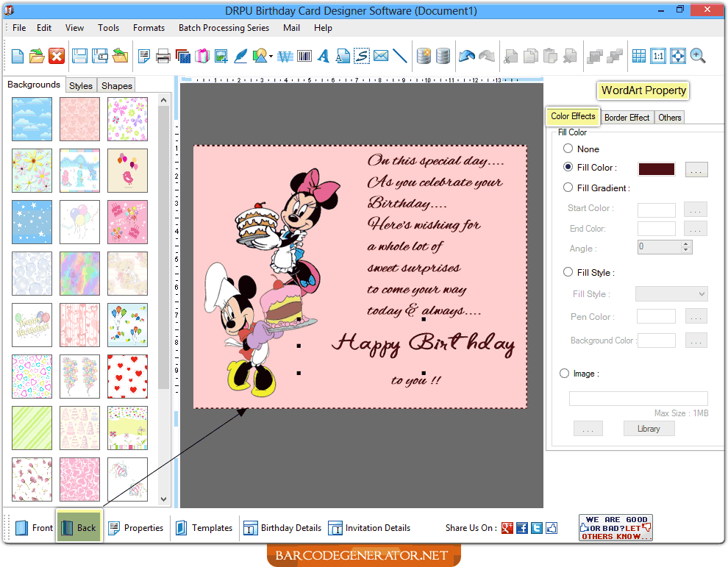Select the line drawing tool
728x567 pixels.
(x=400, y=56)
